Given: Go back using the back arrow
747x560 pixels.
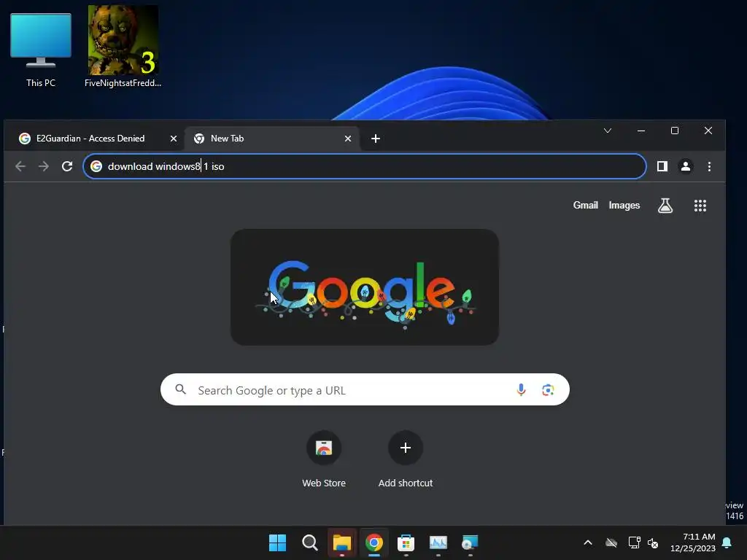Looking at the screenshot, I should 20,166.
